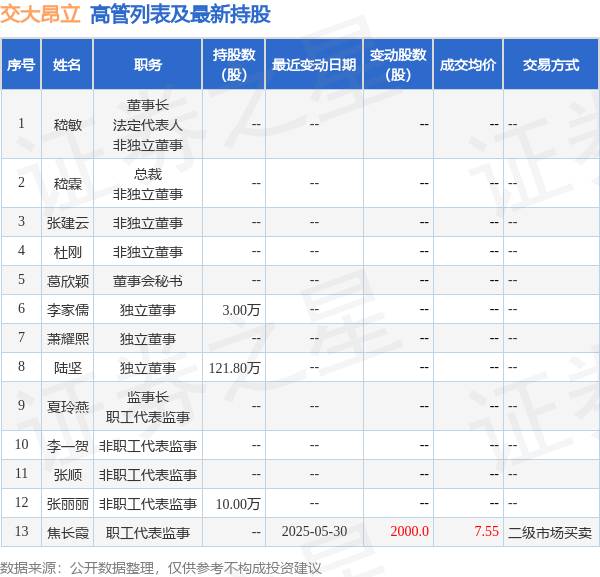Click '监事长' in 夏玲燕's row
600x577 pixels.
pyautogui.click(x=148, y=397)
